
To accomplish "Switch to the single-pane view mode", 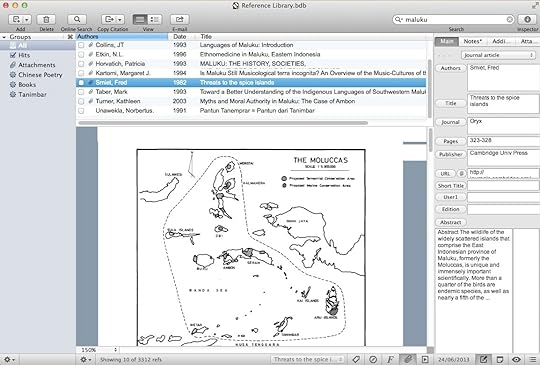I will tap(140, 20).
